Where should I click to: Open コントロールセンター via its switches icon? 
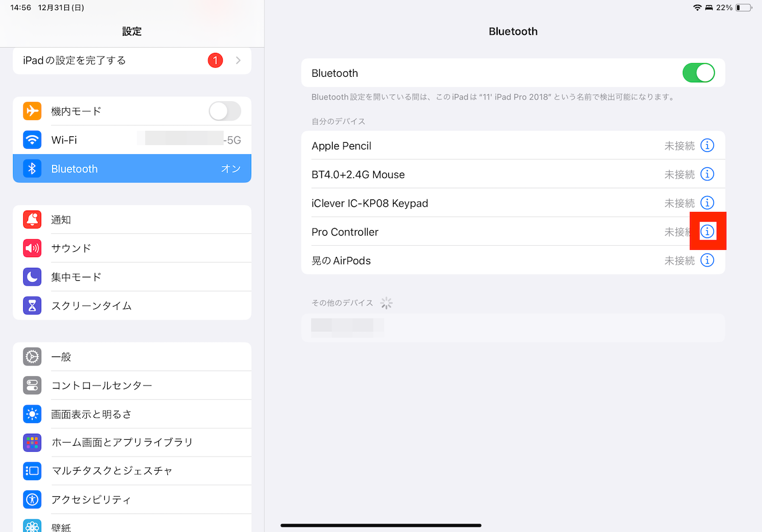click(32, 385)
